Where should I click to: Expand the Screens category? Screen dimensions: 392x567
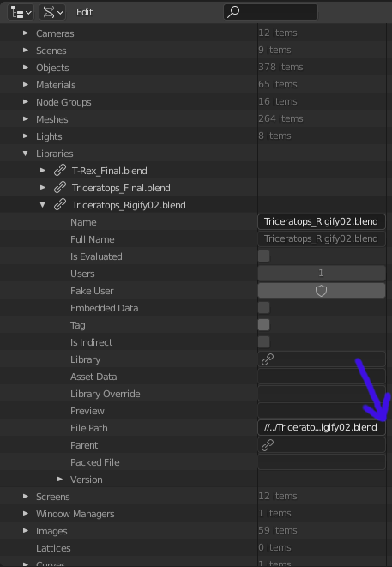coord(26,497)
